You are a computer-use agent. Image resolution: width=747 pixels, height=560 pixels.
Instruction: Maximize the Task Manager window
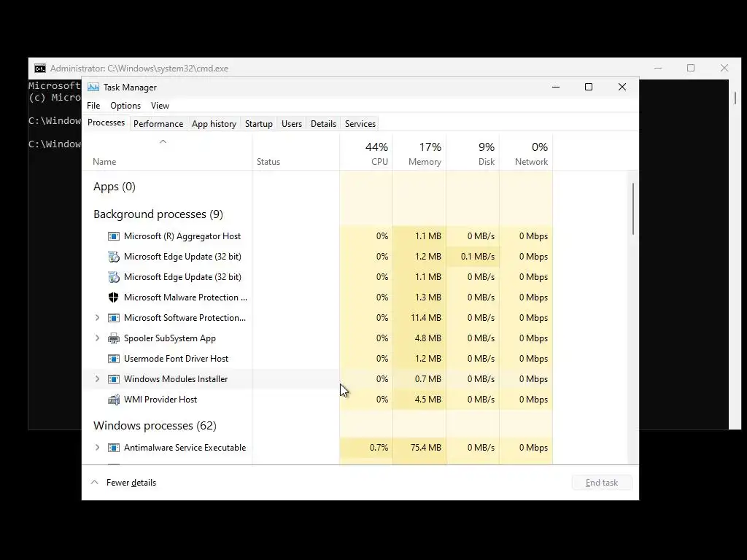click(589, 87)
